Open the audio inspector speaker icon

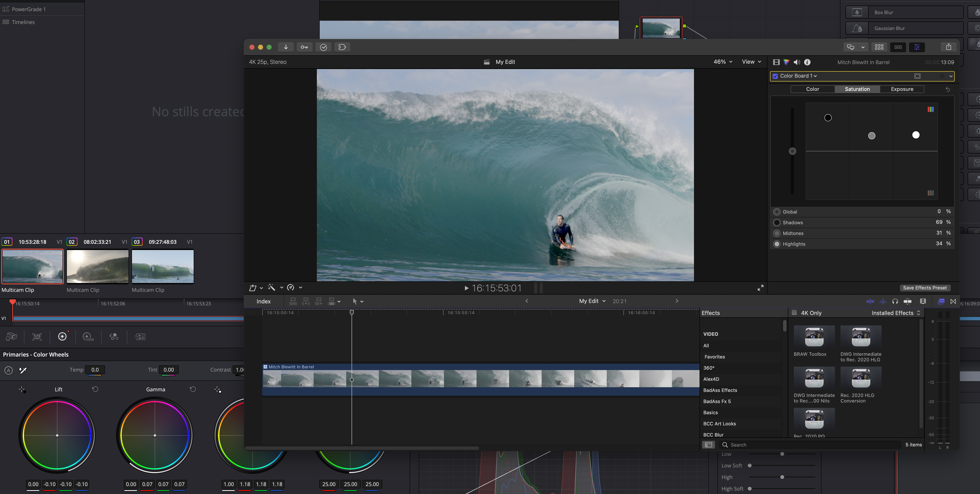coord(797,62)
